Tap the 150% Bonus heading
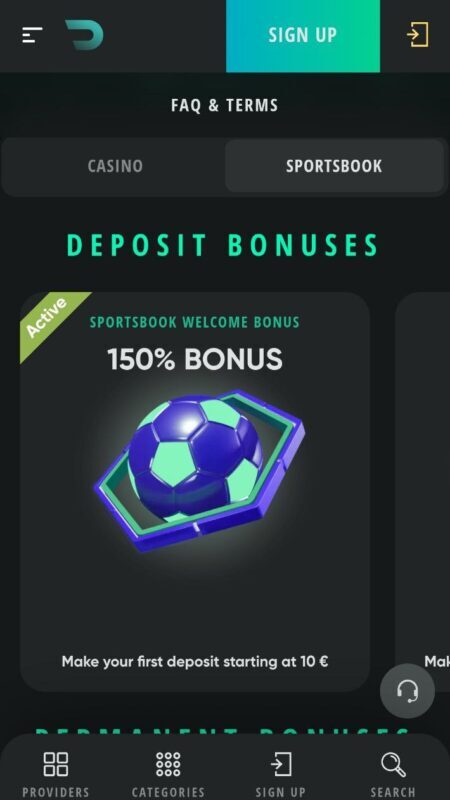Screen dimensions: 450x800 (195, 360)
